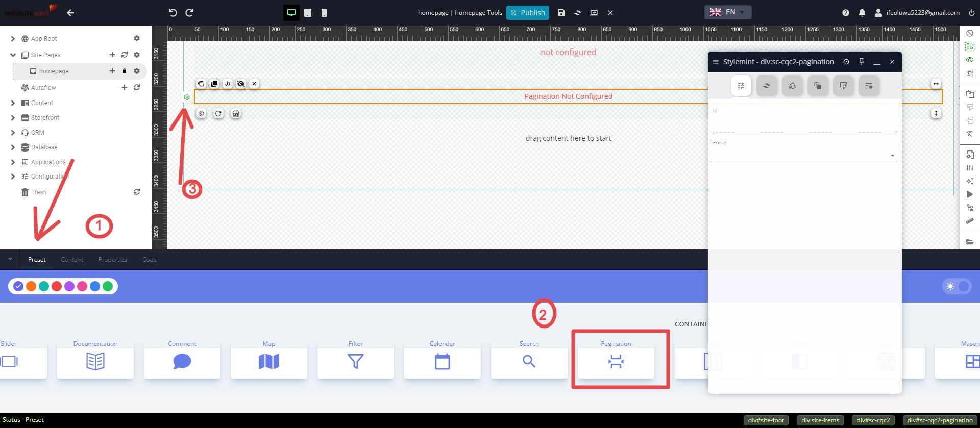Click the ruler tool in right sidebar

pos(970,221)
